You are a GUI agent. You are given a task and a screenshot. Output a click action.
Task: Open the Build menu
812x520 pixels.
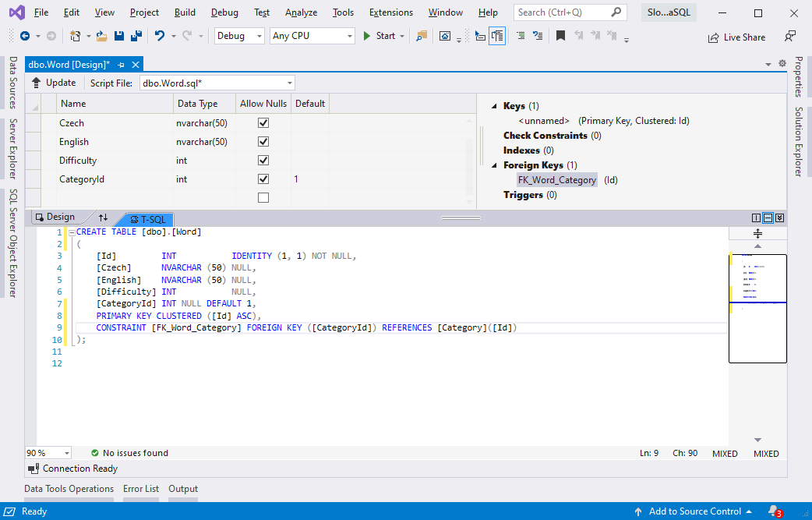185,12
